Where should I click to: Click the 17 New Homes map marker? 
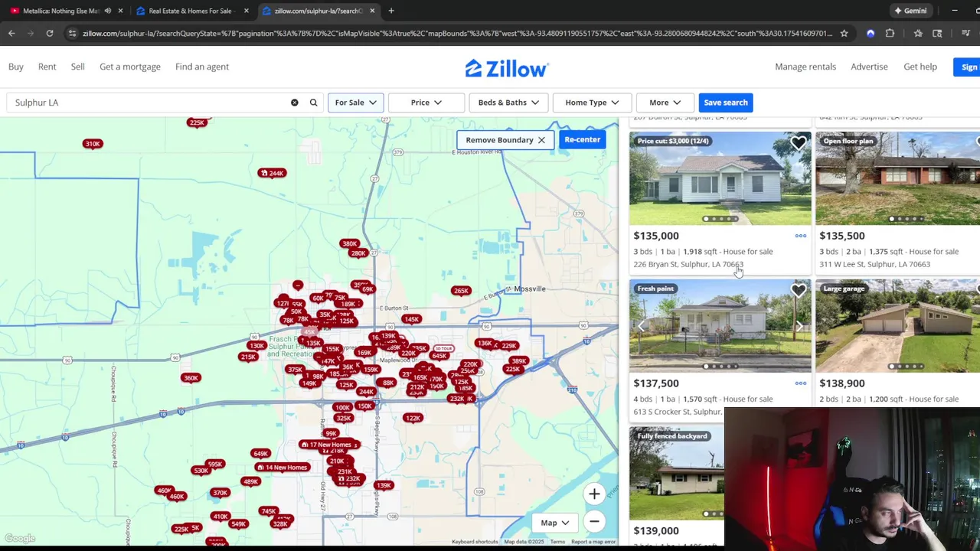(x=328, y=445)
